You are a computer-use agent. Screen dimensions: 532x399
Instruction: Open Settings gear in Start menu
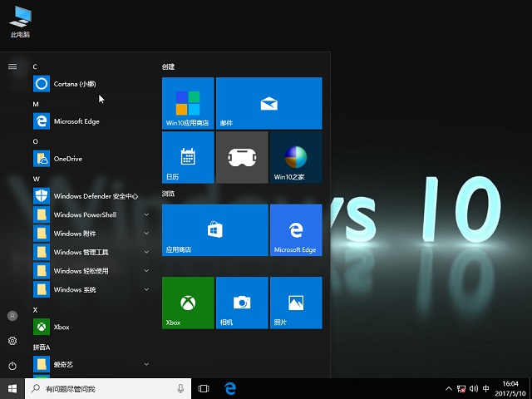pyautogui.click(x=12, y=341)
